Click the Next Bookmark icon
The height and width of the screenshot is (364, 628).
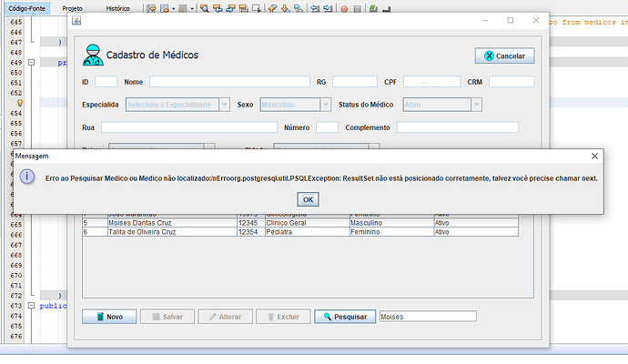pos(286,8)
